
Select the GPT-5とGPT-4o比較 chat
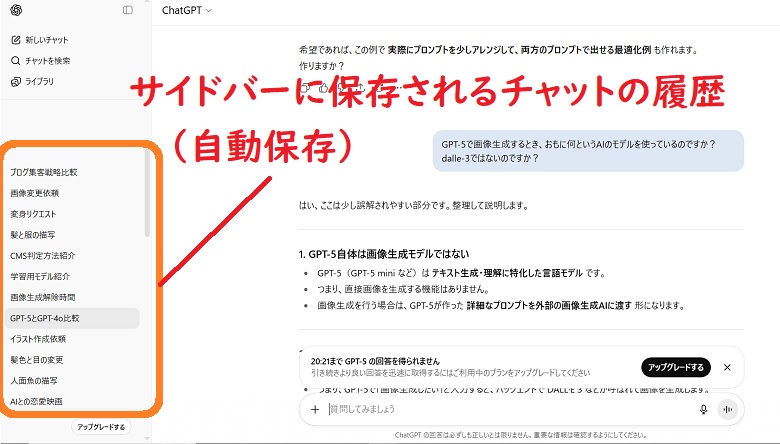[x=44, y=318]
